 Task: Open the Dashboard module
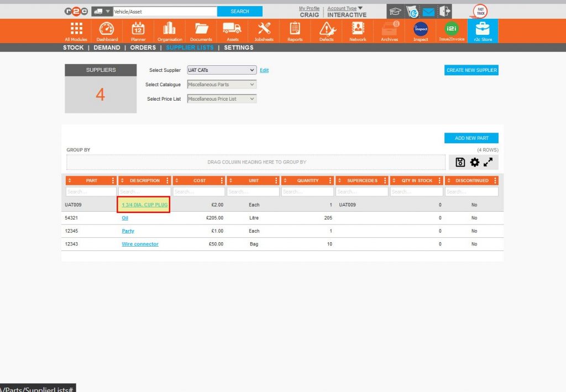coord(107,30)
